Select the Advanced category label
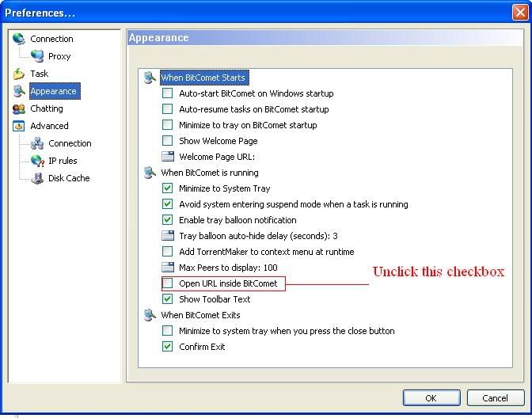532x418 pixels. coord(50,126)
